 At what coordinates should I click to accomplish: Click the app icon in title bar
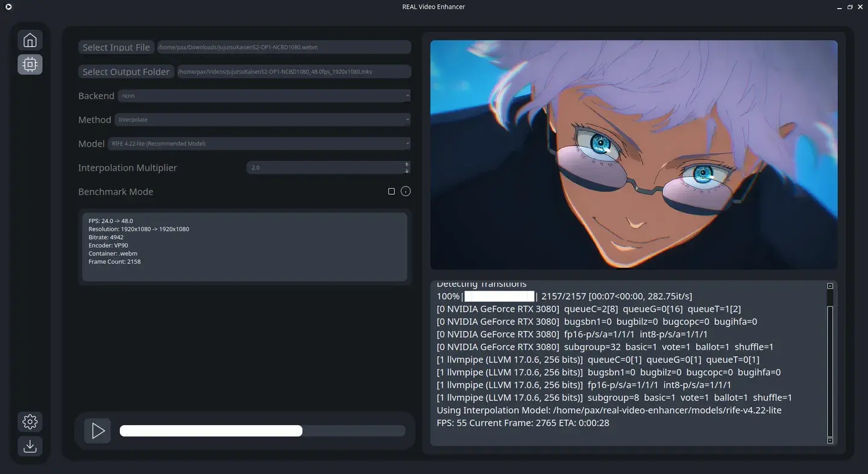tap(8, 7)
